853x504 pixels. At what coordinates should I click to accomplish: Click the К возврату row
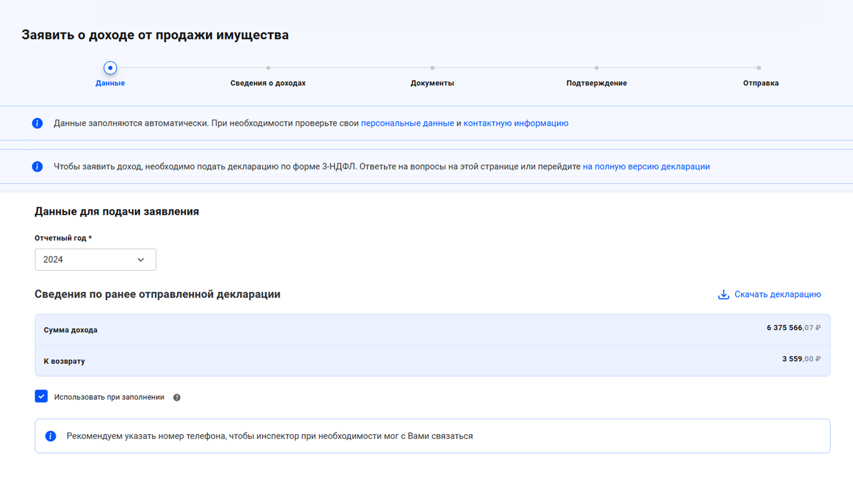point(432,361)
